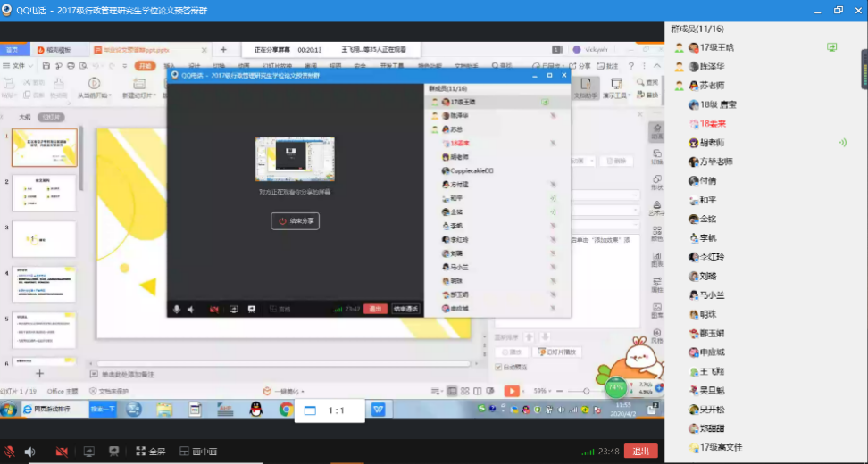Click 结束分享 in the inner QQ window

tap(295, 221)
